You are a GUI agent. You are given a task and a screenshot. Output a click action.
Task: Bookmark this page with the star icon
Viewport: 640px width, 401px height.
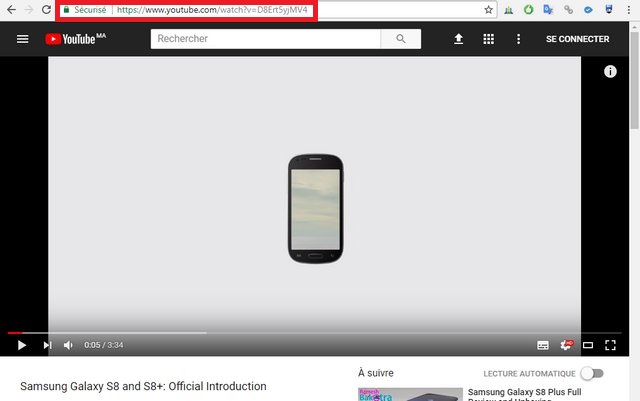tap(488, 9)
